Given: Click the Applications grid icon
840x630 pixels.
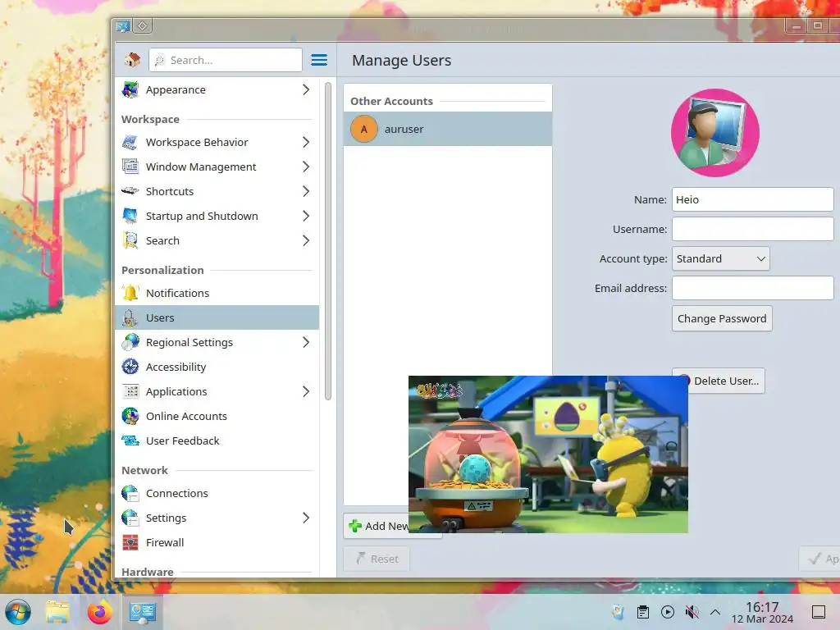Looking at the screenshot, I should pyautogui.click(x=130, y=391).
